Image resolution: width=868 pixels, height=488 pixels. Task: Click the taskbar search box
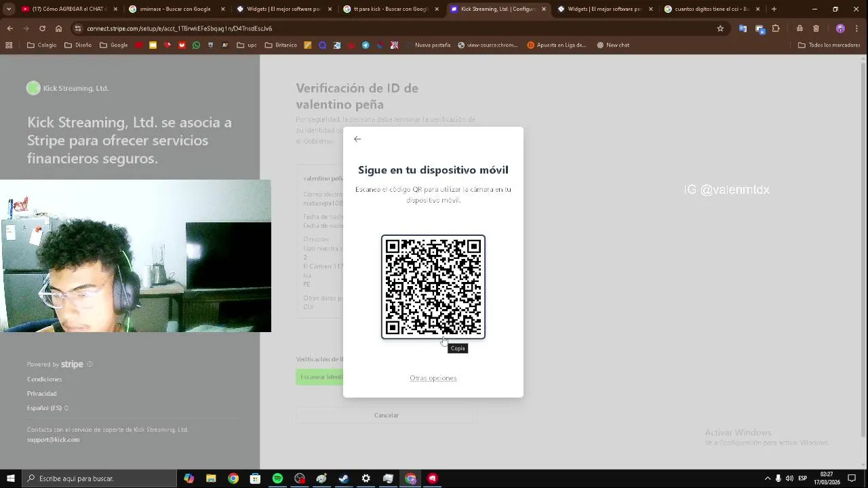pos(99,479)
